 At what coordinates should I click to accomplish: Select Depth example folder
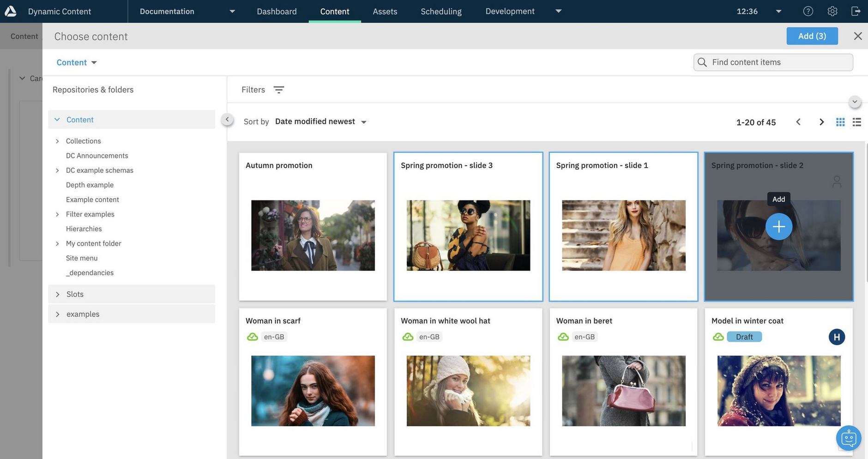coord(90,185)
